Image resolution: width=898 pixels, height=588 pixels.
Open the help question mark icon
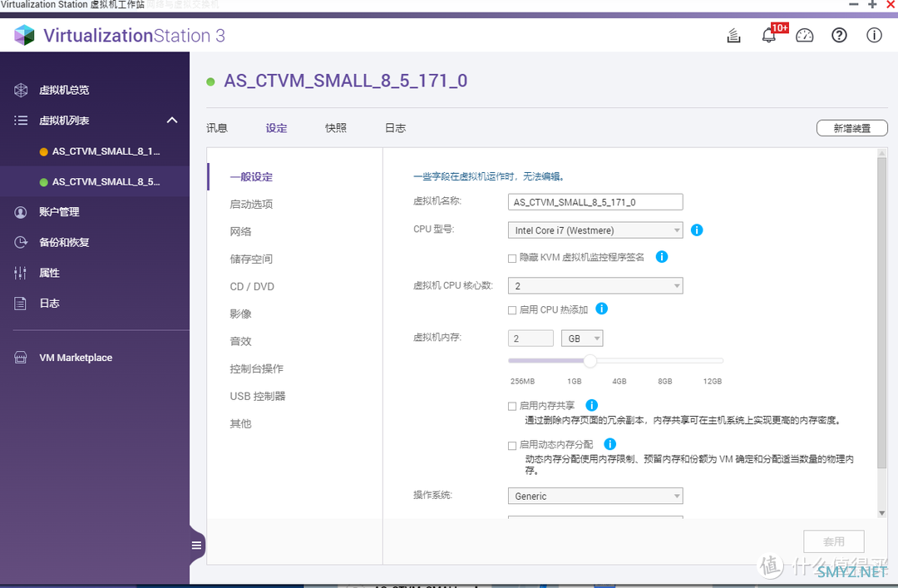point(839,35)
